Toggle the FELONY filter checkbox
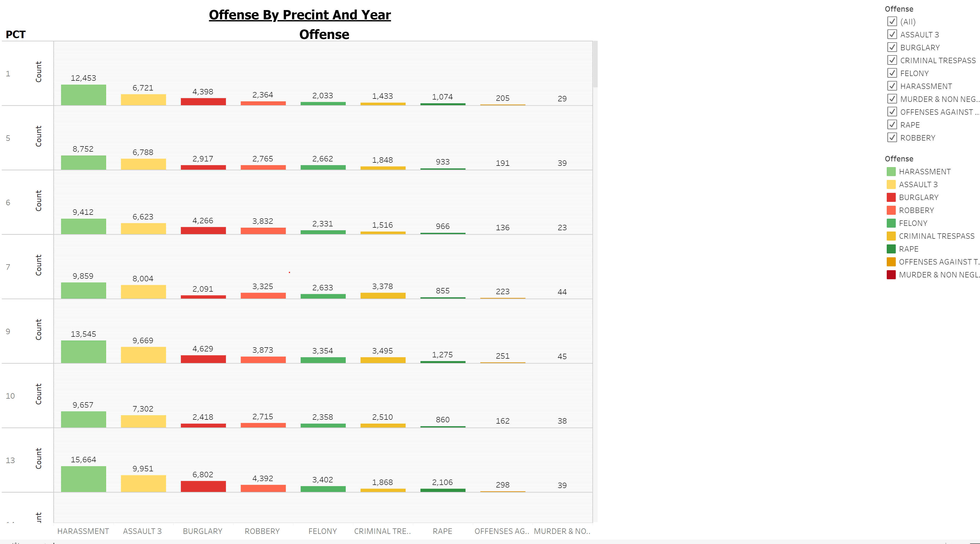Image resolution: width=980 pixels, height=544 pixels. coord(893,73)
